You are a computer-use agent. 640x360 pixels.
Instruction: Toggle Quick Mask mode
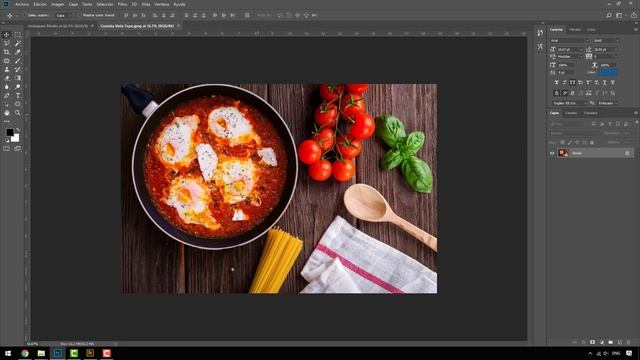pos(7,149)
